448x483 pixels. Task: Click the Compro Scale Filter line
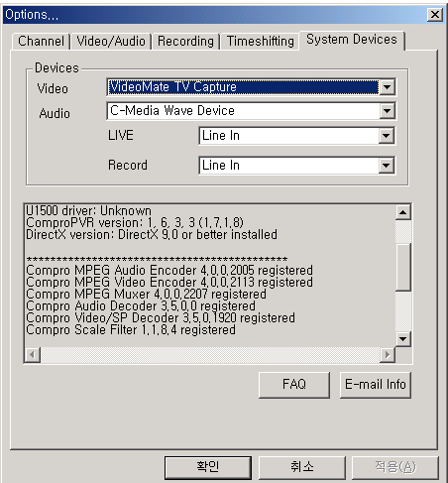[x=131, y=330]
